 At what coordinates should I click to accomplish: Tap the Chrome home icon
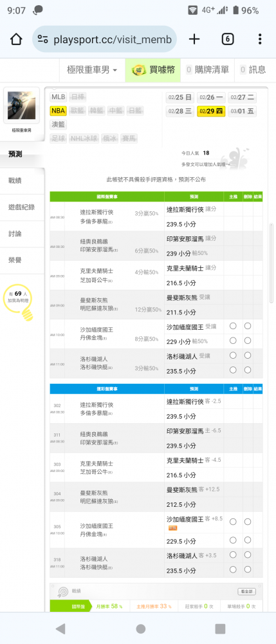pos(15,39)
